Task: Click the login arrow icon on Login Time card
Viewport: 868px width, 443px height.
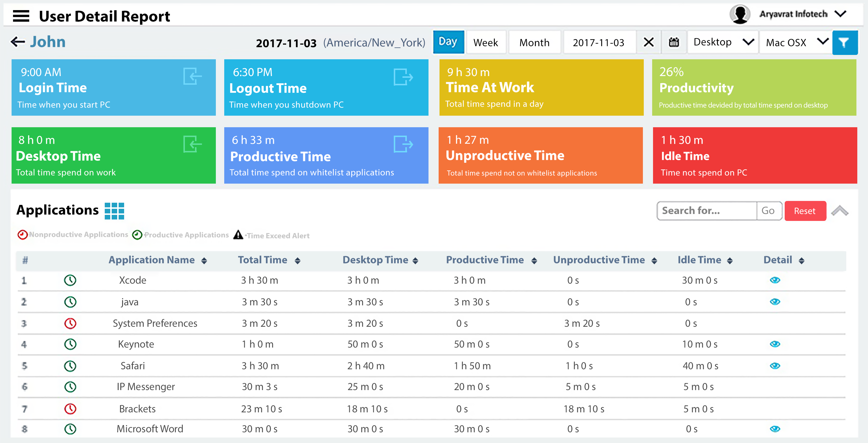Action: coord(192,77)
